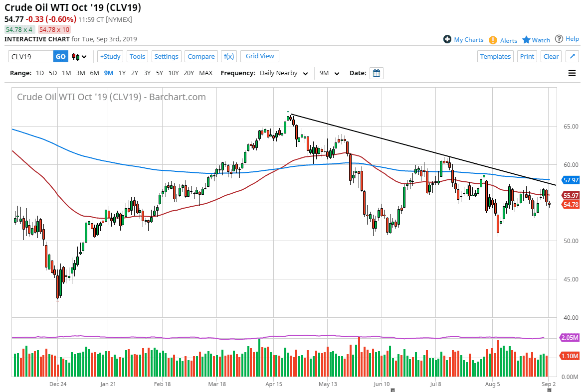Open the Compare tool
The image size is (586, 392).
point(201,56)
